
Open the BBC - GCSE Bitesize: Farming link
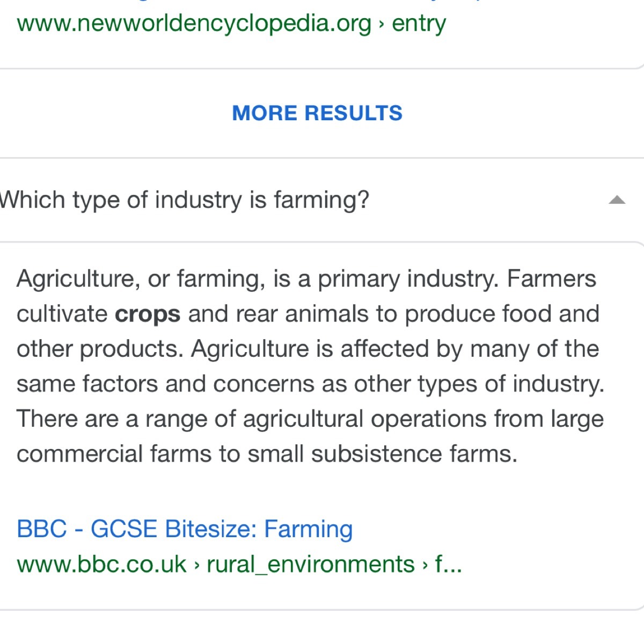185,529
